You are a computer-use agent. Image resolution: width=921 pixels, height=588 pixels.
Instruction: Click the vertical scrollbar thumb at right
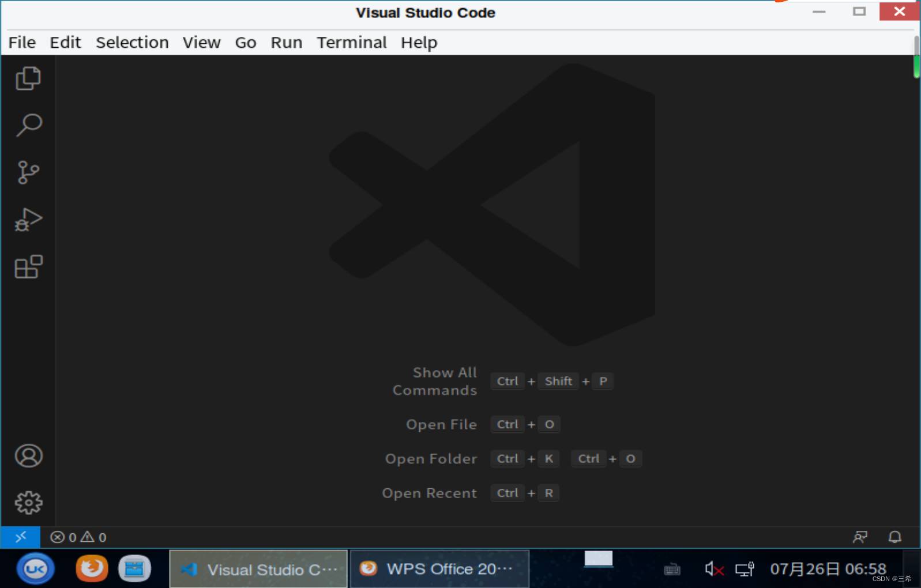916,58
